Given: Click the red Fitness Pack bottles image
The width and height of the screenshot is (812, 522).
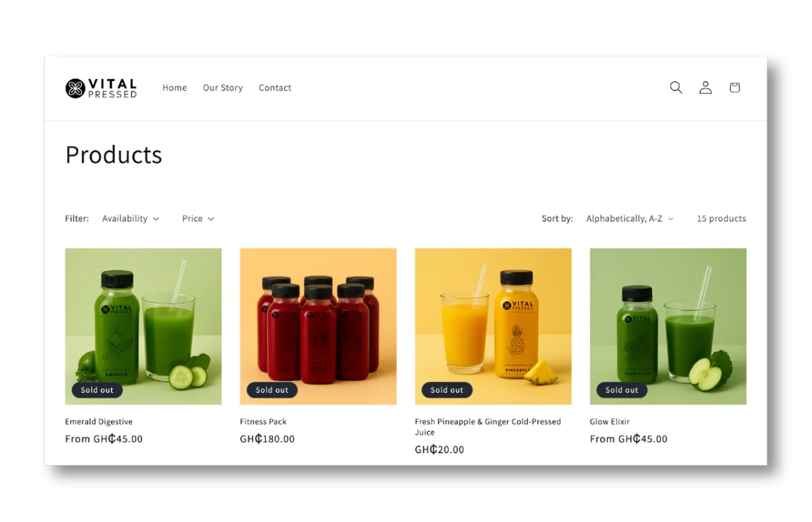Looking at the screenshot, I should (x=318, y=327).
